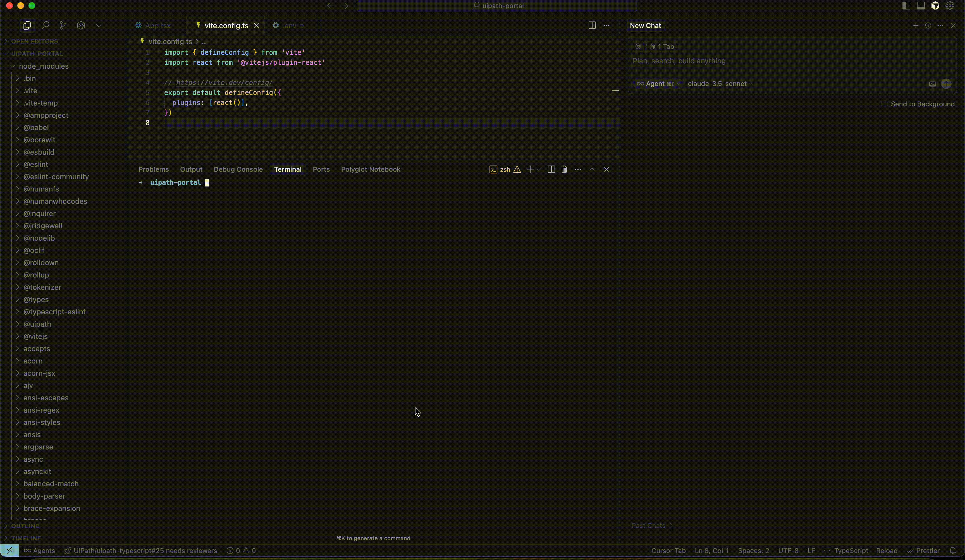
Task: Open the Search view icon in sidebar
Action: coord(45,25)
